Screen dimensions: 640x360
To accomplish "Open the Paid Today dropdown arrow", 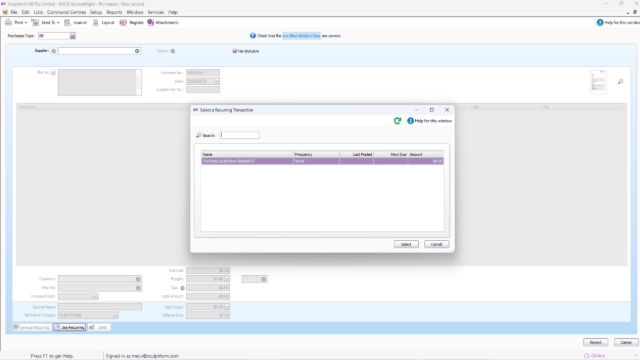I will [227, 307].
